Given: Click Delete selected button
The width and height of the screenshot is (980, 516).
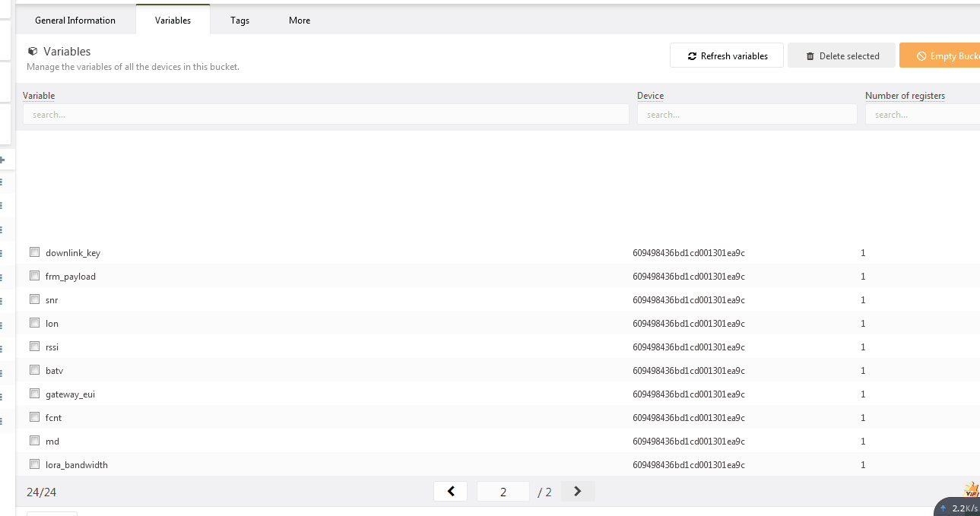Looking at the screenshot, I should [x=842, y=55].
